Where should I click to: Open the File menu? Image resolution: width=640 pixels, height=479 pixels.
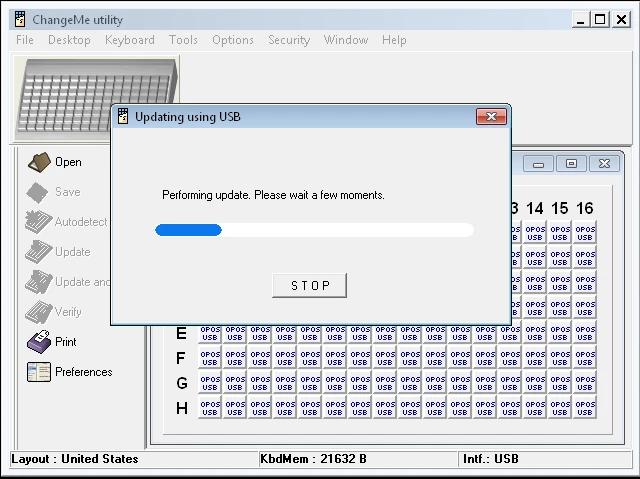click(x=25, y=40)
